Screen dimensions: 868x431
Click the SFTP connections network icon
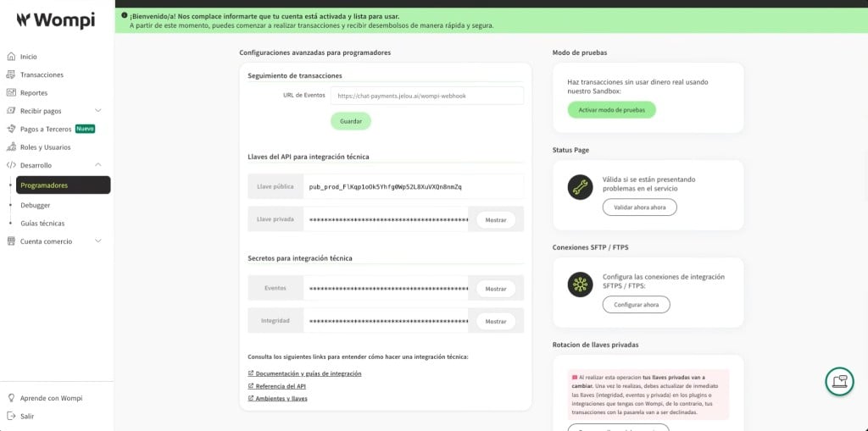(x=580, y=285)
